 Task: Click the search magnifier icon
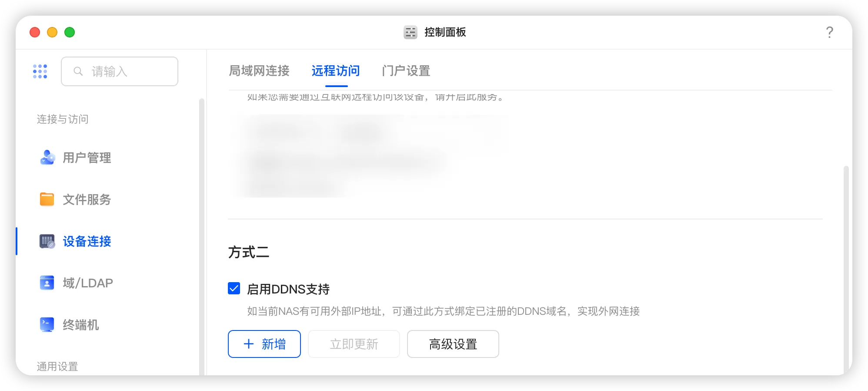(x=78, y=71)
